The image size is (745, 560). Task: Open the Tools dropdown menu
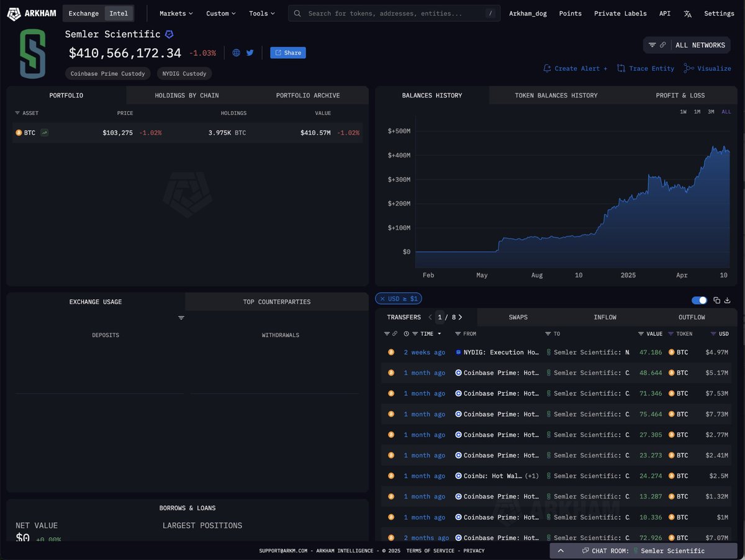click(262, 13)
